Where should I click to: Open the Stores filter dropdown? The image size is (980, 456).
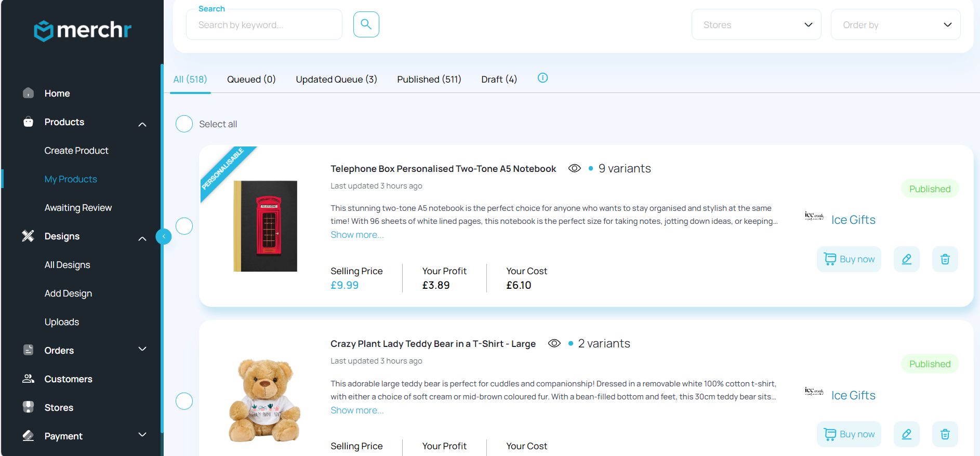[756, 25]
